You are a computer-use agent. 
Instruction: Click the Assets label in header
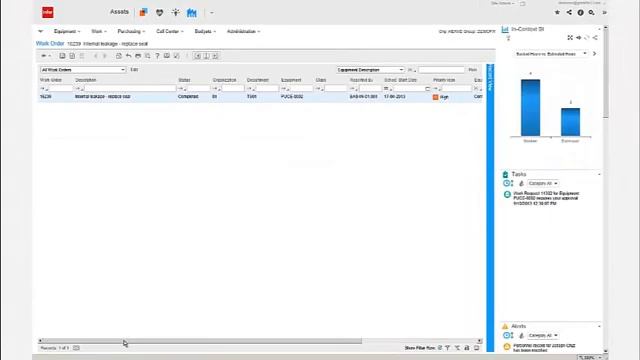(x=119, y=12)
